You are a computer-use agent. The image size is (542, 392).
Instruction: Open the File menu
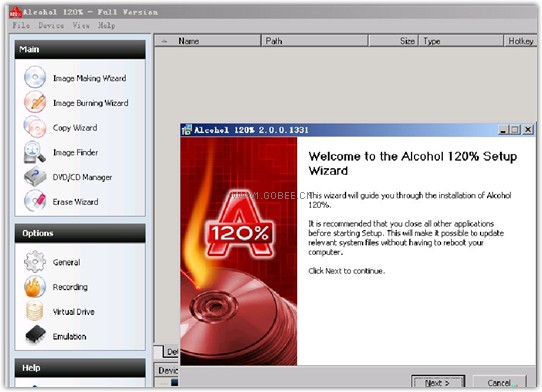pyautogui.click(x=21, y=25)
